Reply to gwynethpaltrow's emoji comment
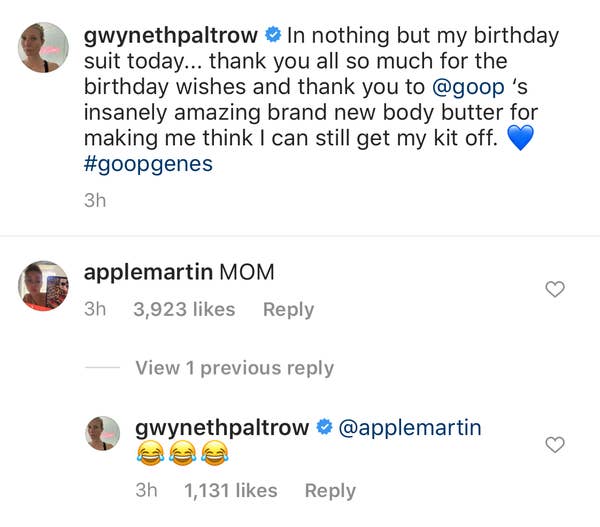 pyautogui.click(x=330, y=490)
